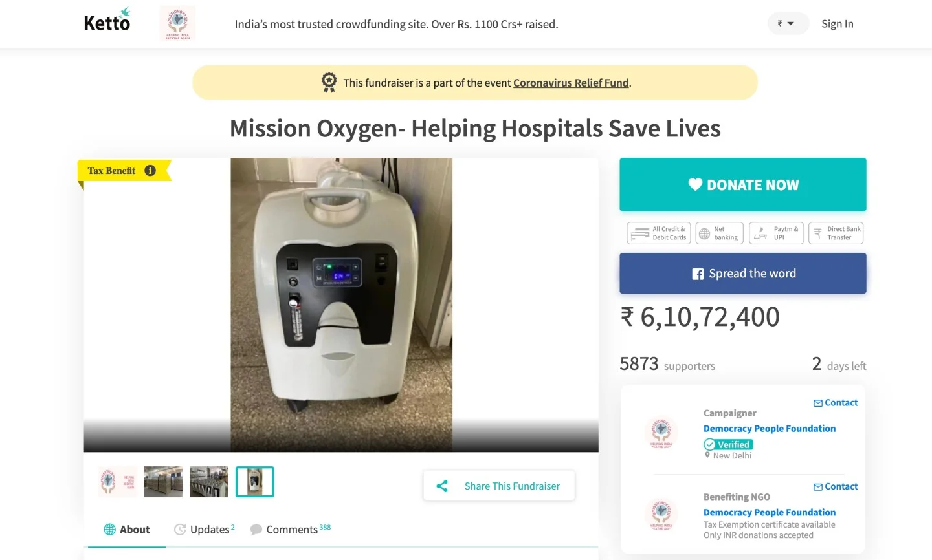932x560 pixels.
Task: Click the Tax Benefit info icon
Action: click(150, 171)
